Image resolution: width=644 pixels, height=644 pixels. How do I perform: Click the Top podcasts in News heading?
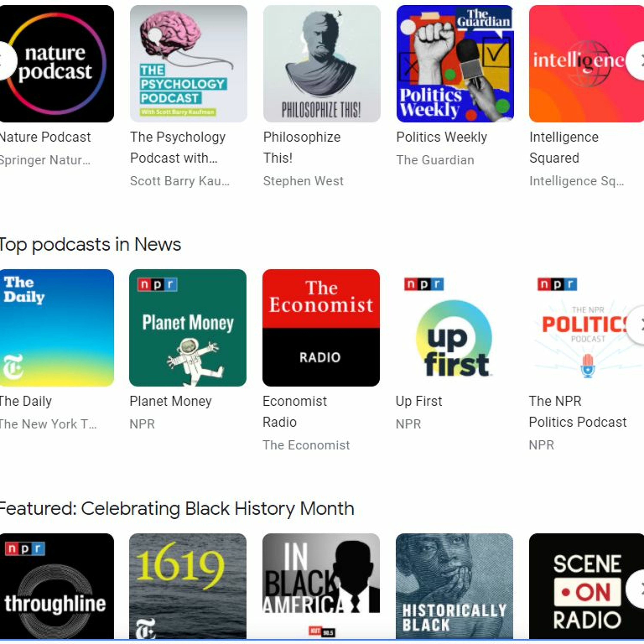pyautogui.click(x=90, y=245)
